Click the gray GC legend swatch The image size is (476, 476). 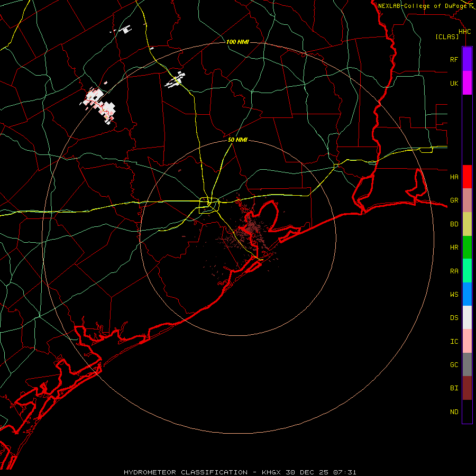click(467, 364)
